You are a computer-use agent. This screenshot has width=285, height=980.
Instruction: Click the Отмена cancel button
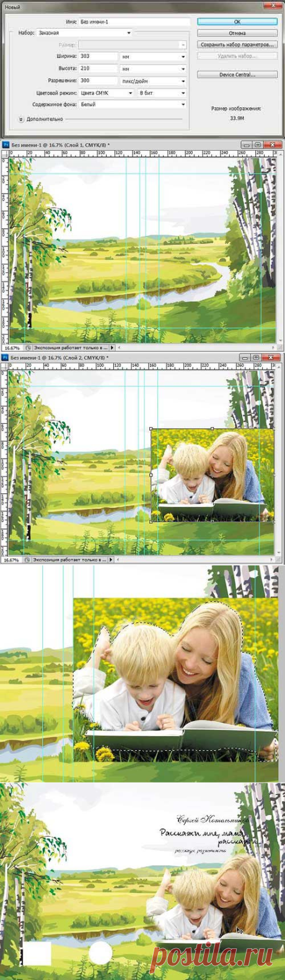237,33
